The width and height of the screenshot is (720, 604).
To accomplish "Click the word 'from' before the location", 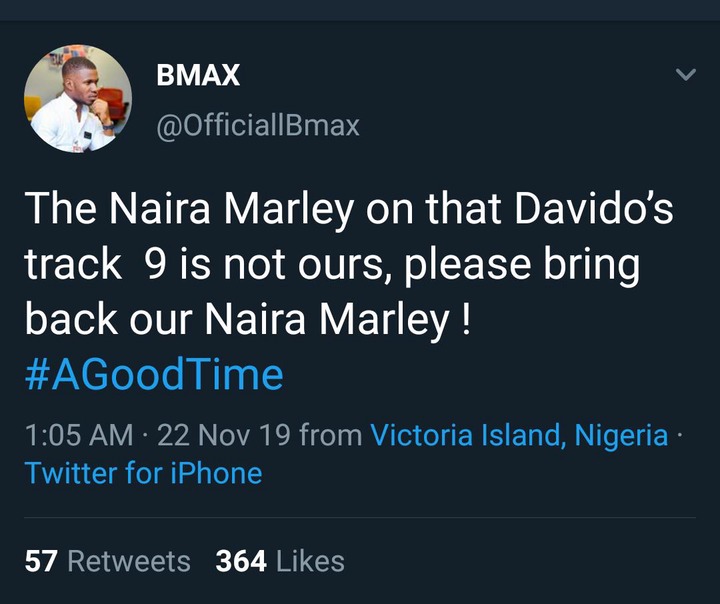I will [x=330, y=435].
